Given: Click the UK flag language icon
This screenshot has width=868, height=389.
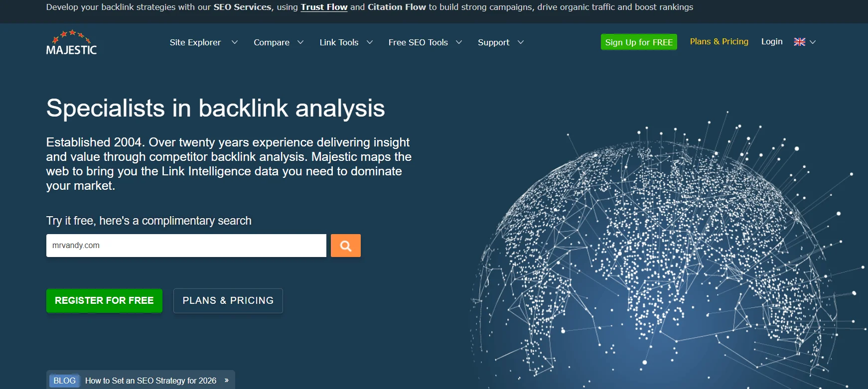Looking at the screenshot, I should tap(799, 42).
